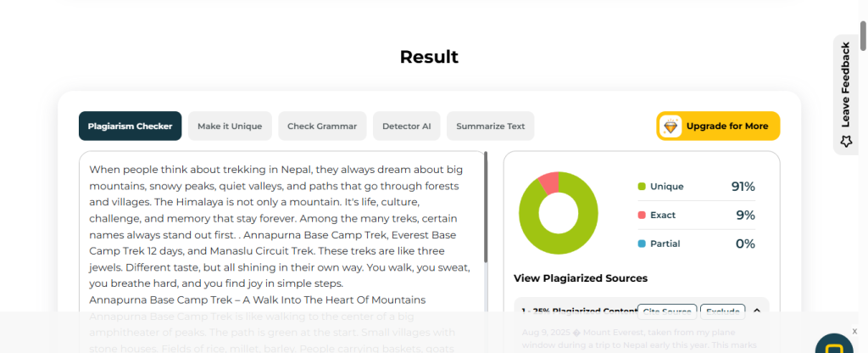The width and height of the screenshot is (868, 353).
Task: Open the chat widget icon at bottom right
Action: point(834,345)
